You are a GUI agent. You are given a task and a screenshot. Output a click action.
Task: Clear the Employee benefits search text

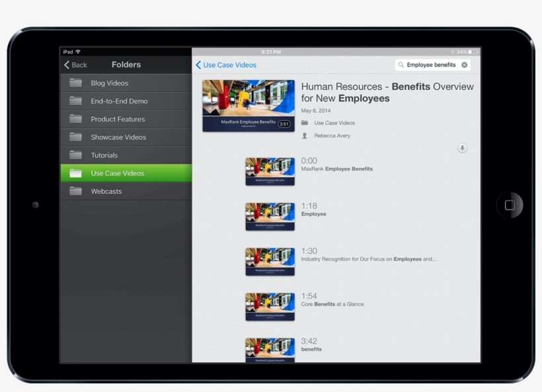coord(465,65)
